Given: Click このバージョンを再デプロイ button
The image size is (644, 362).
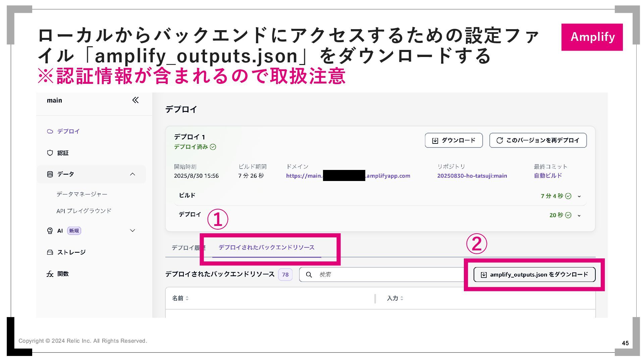Looking at the screenshot, I should 538,140.
